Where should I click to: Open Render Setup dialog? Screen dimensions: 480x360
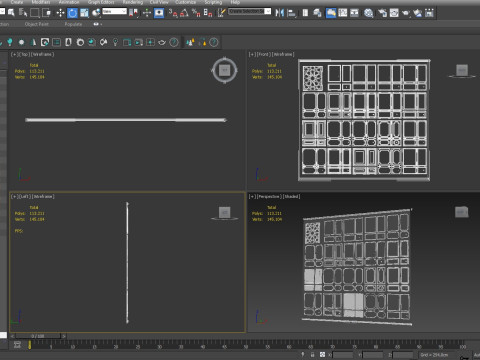tap(382, 13)
